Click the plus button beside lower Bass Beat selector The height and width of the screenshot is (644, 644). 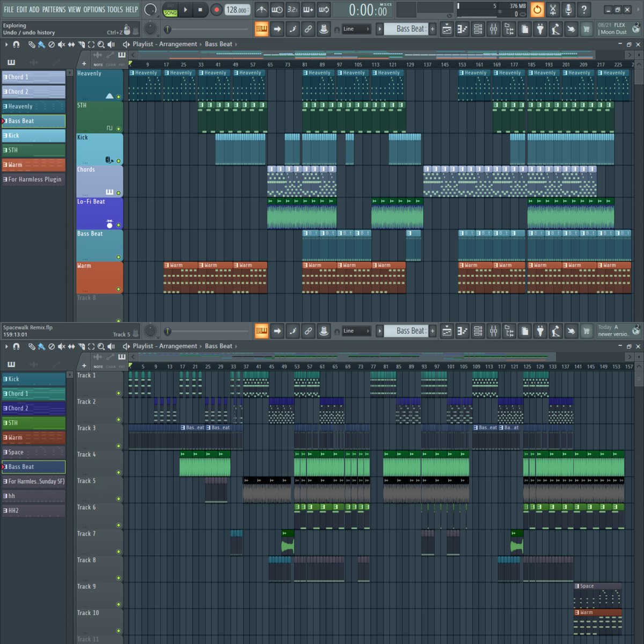pyautogui.click(x=433, y=331)
